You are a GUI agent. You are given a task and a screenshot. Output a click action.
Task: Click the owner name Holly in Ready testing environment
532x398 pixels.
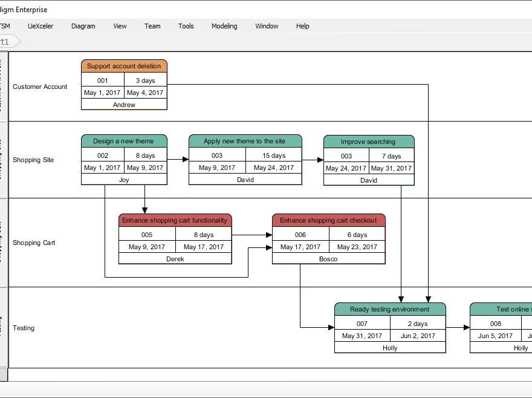389,347
